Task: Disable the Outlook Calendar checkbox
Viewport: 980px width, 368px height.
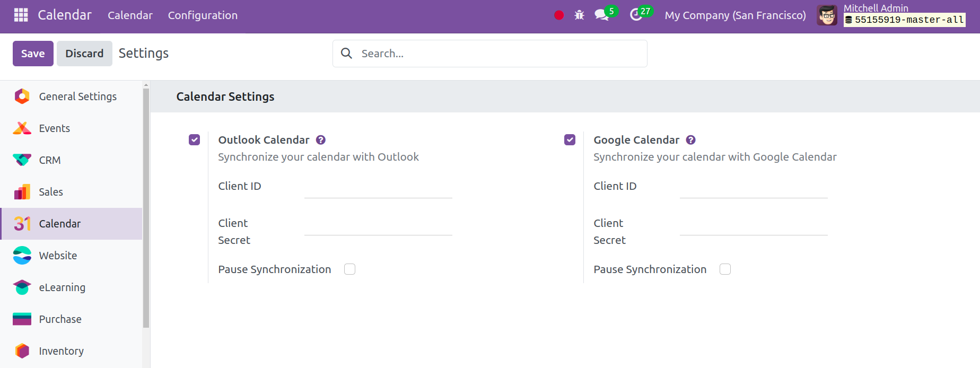Action: [x=195, y=140]
